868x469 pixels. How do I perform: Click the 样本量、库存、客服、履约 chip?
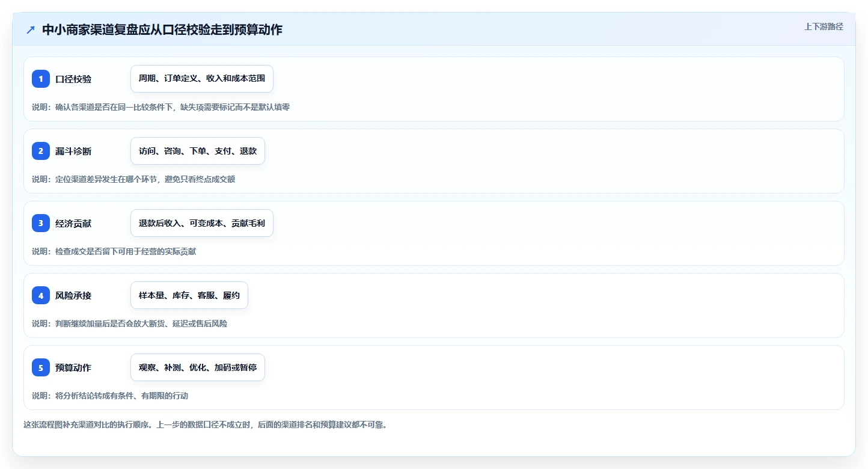[189, 295]
